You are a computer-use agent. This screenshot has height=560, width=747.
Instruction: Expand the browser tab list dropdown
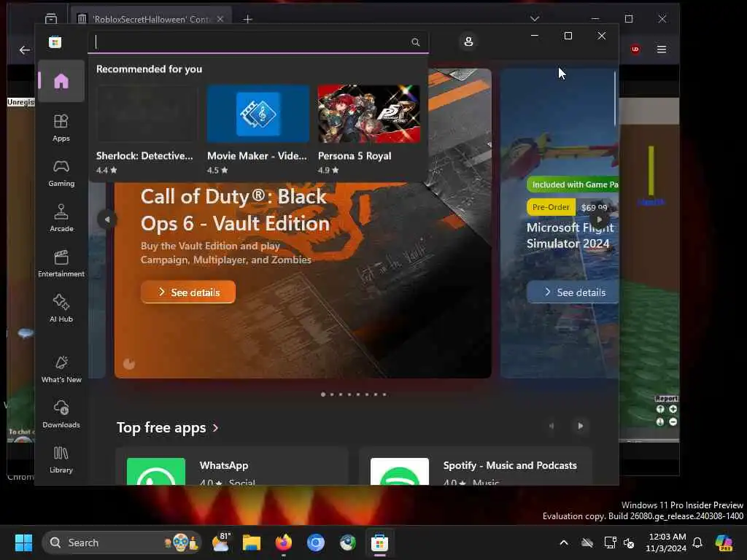click(x=535, y=18)
